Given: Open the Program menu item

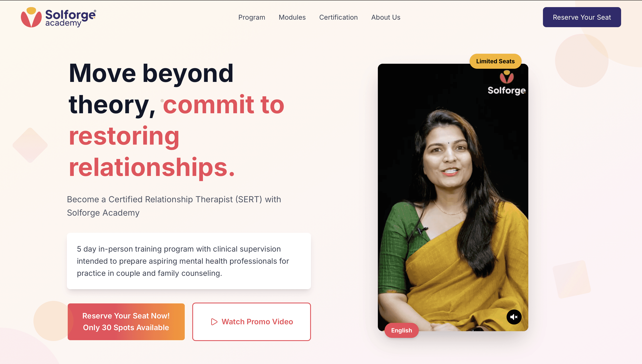Looking at the screenshot, I should [251, 17].
